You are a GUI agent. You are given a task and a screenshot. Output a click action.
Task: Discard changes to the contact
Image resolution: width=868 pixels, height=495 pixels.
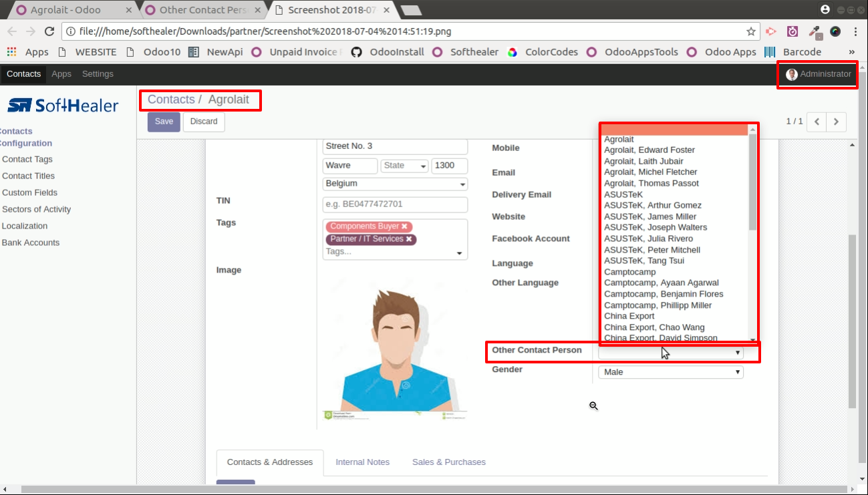[204, 122]
